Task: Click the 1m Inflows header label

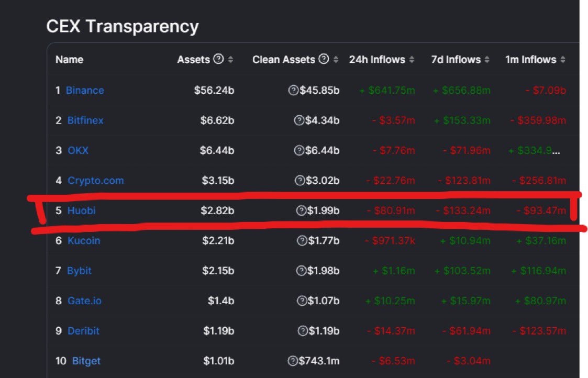Action: (530, 60)
